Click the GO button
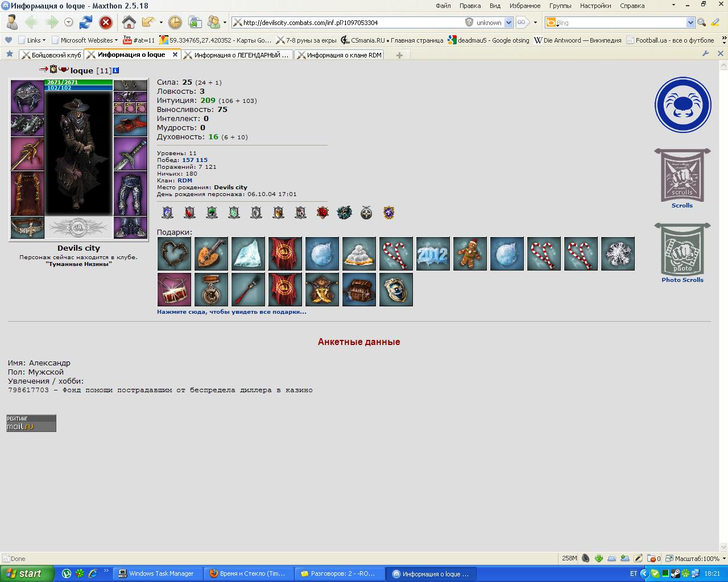728x582 pixels. click(x=522, y=23)
